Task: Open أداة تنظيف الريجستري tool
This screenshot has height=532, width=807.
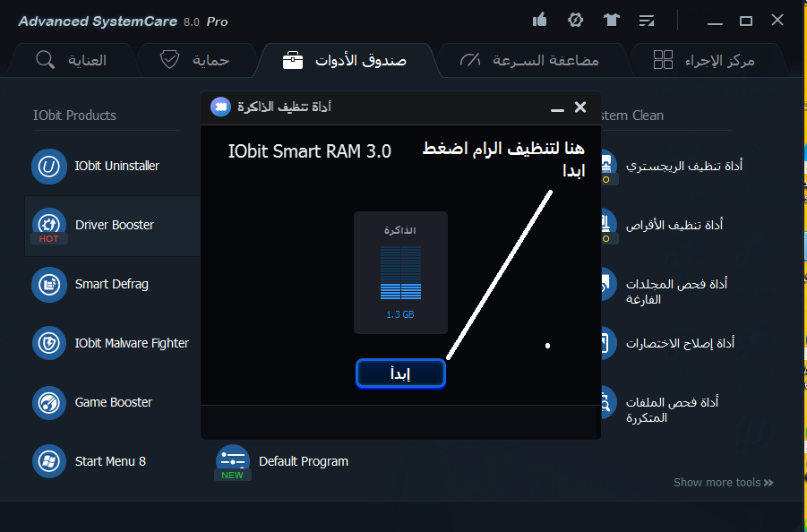Action: pyautogui.click(x=684, y=167)
